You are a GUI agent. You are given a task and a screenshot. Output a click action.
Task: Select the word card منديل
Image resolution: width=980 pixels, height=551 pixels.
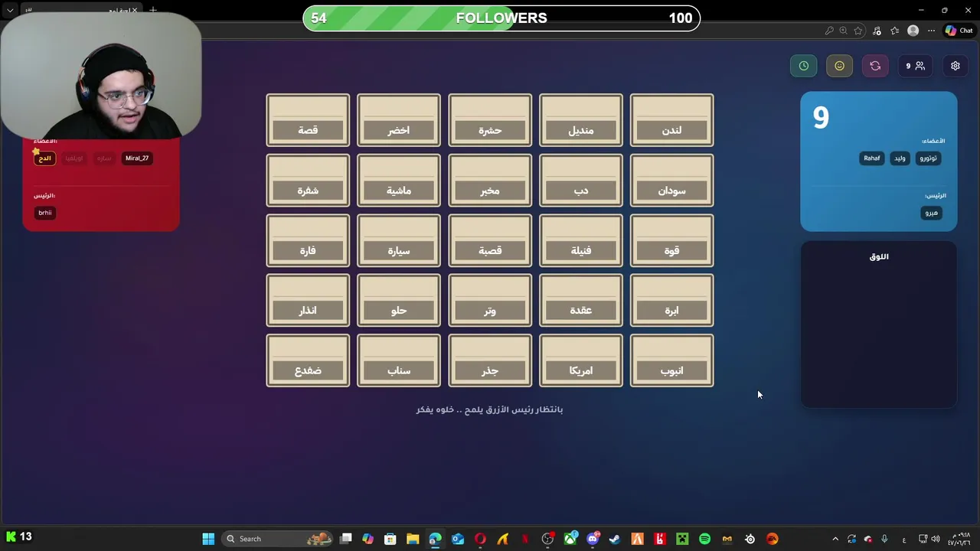580,120
